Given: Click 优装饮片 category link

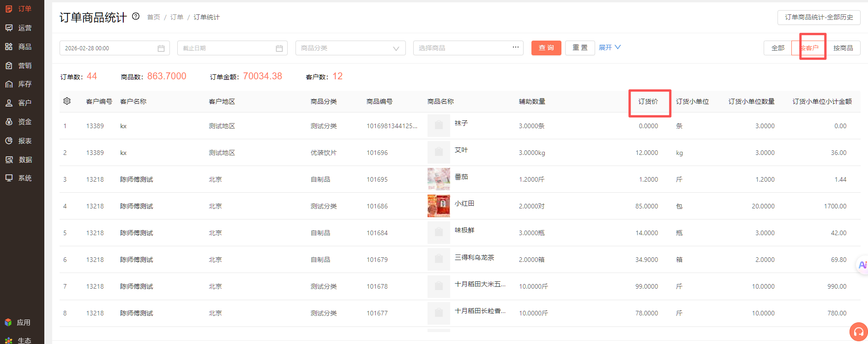Looking at the screenshot, I should [x=324, y=153].
